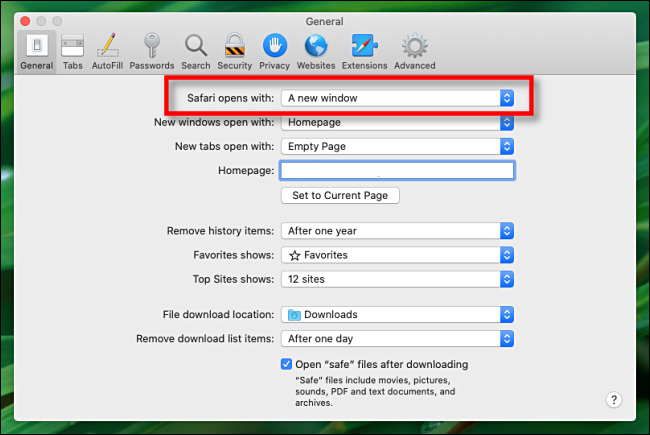650x435 pixels.
Task: Open the AutoFill preferences pane
Action: click(106, 51)
